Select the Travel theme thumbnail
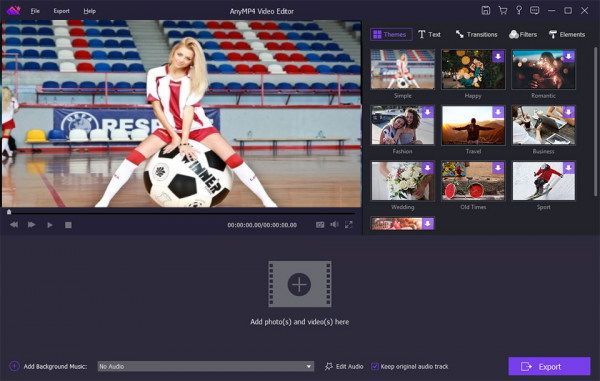This screenshot has width=600, height=381. pos(473,125)
